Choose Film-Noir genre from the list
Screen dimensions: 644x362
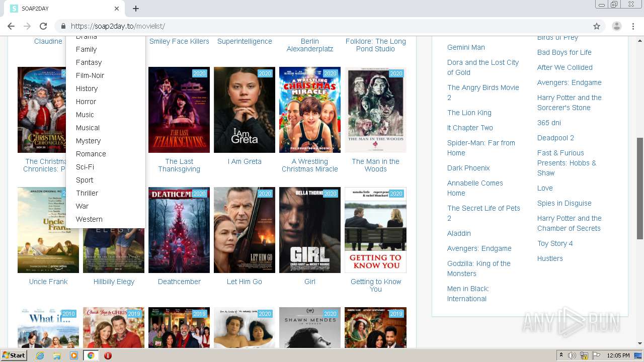coord(90,75)
